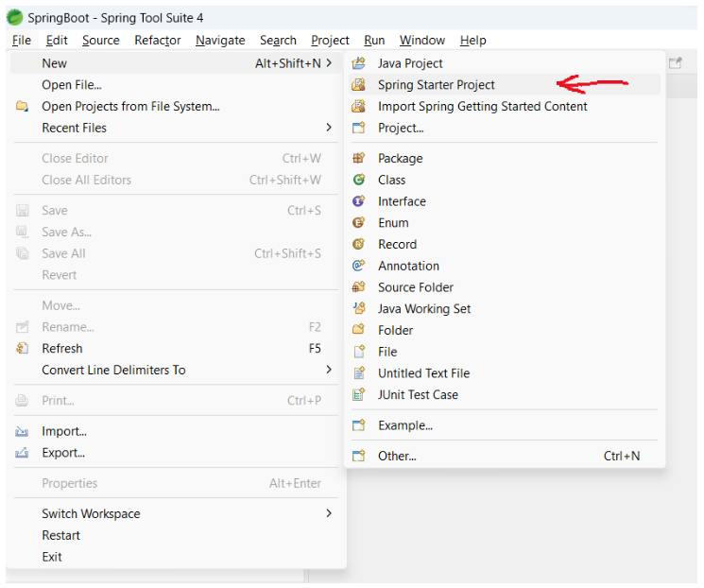The image size is (704, 588).
Task: Select Source Folder label
Action: [x=416, y=287]
